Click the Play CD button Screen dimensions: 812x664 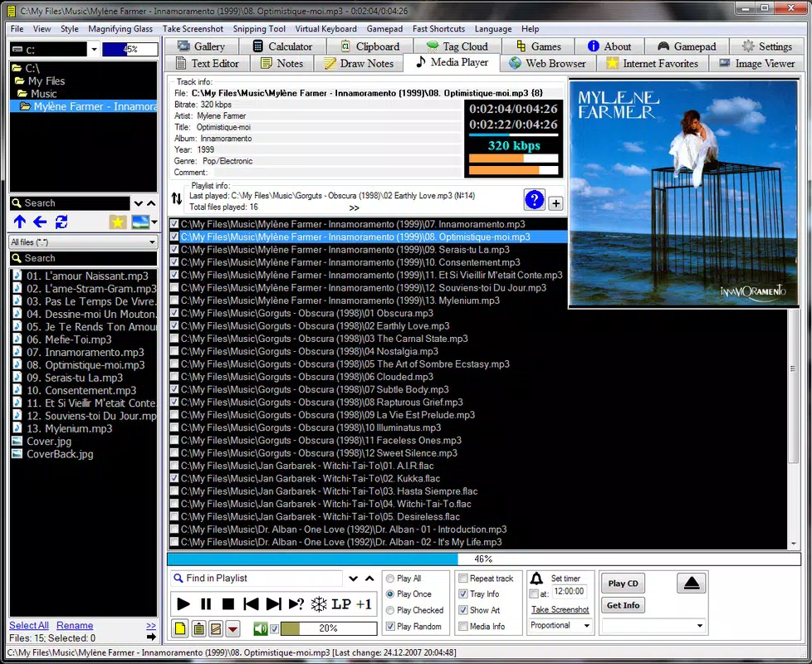(623, 583)
